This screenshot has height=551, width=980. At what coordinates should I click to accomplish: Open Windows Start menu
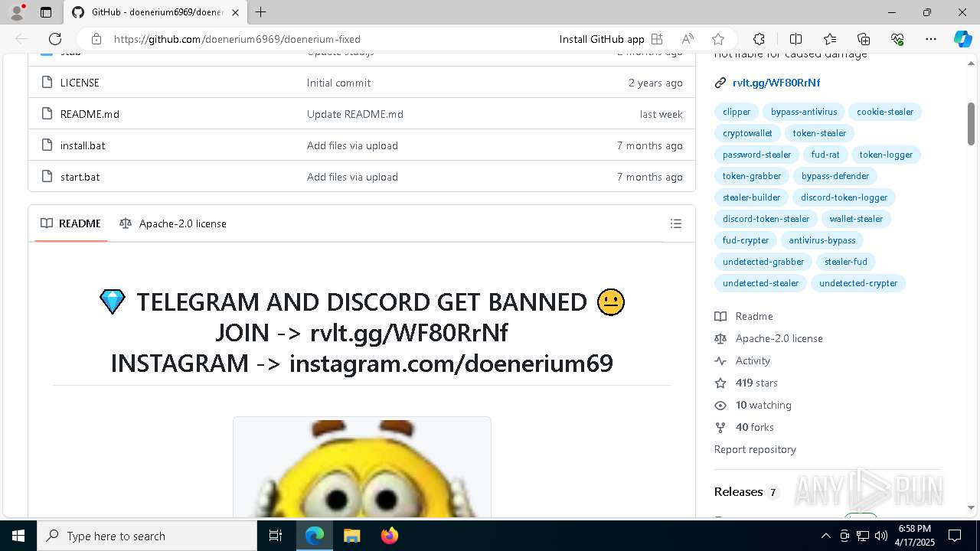[x=18, y=536]
